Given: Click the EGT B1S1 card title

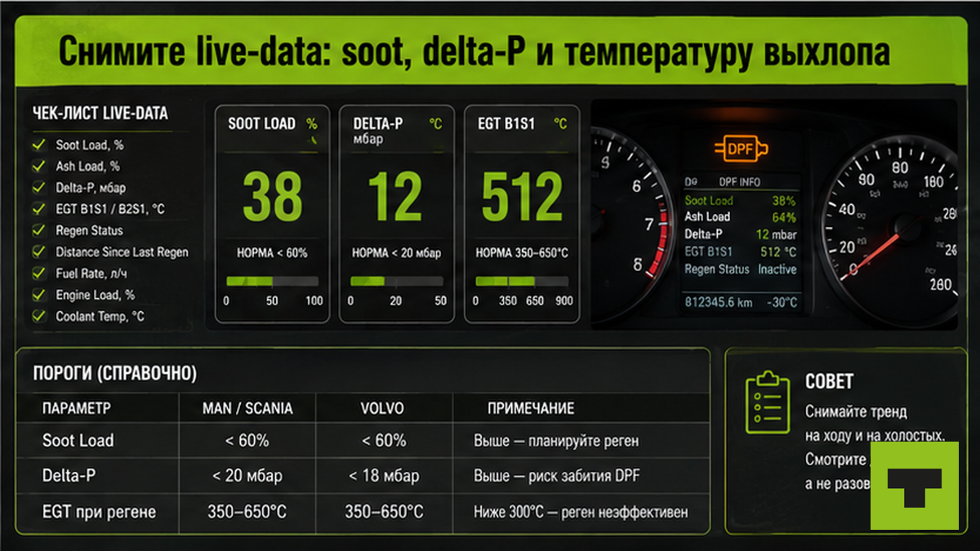Looking at the screenshot, I should click(x=506, y=124).
